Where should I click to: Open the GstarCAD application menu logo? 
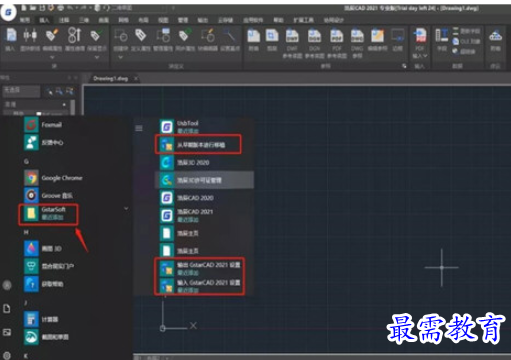[8, 12]
